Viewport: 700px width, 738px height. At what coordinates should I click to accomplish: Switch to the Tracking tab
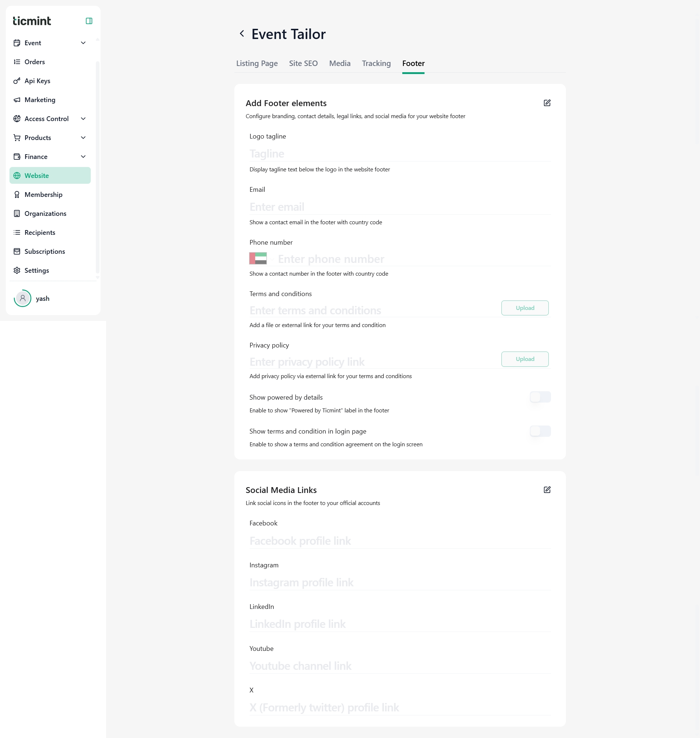click(376, 63)
